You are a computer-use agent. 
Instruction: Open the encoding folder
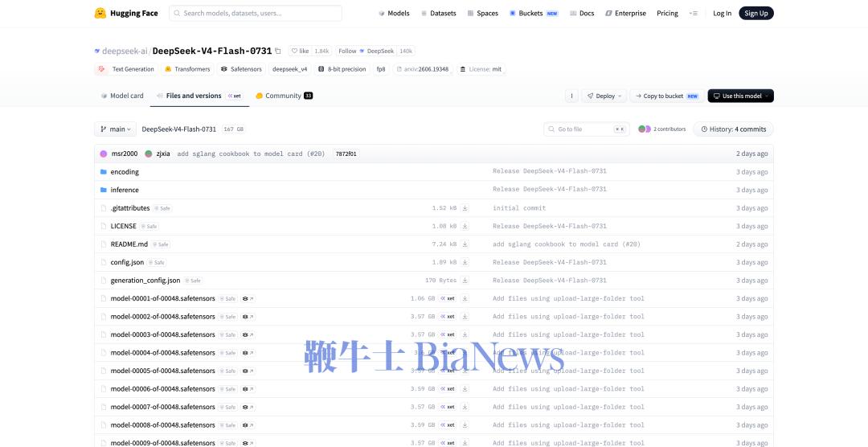(x=125, y=172)
